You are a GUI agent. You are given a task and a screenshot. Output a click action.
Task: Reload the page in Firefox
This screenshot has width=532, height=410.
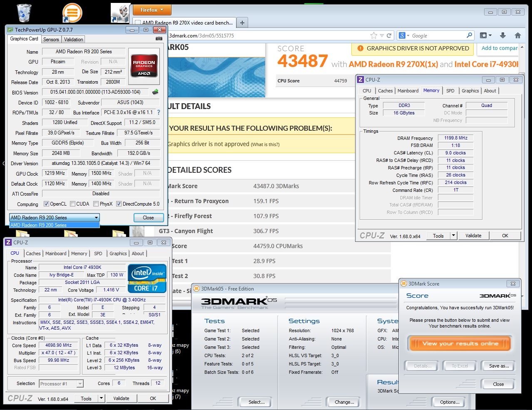389,35
